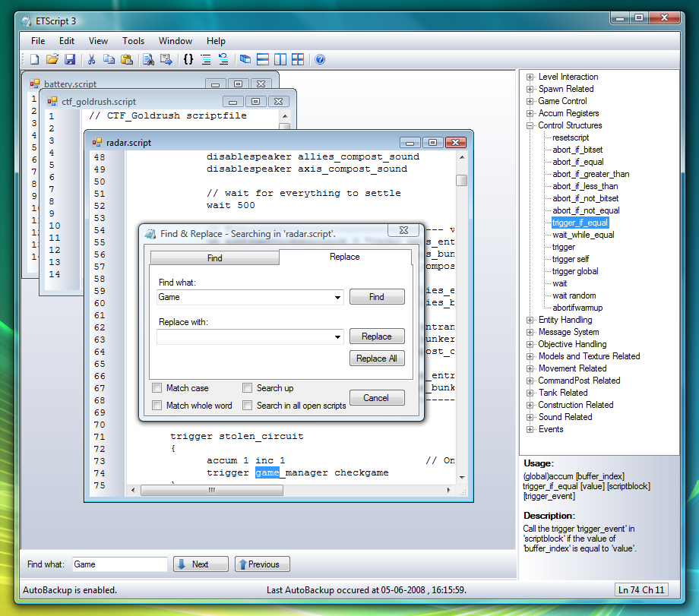Expand the Message System tree node
699x616 pixels.
pos(530,332)
